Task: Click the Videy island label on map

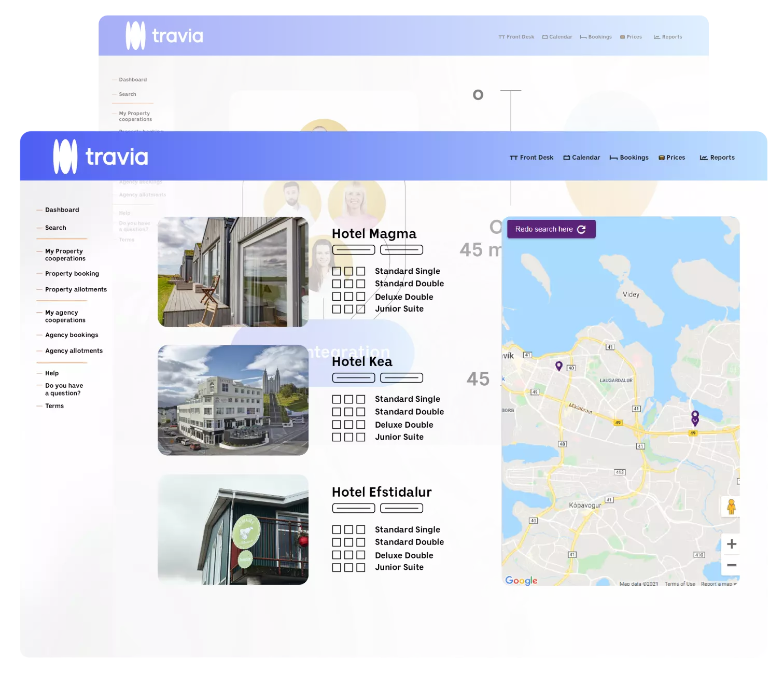Action: tap(631, 295)
